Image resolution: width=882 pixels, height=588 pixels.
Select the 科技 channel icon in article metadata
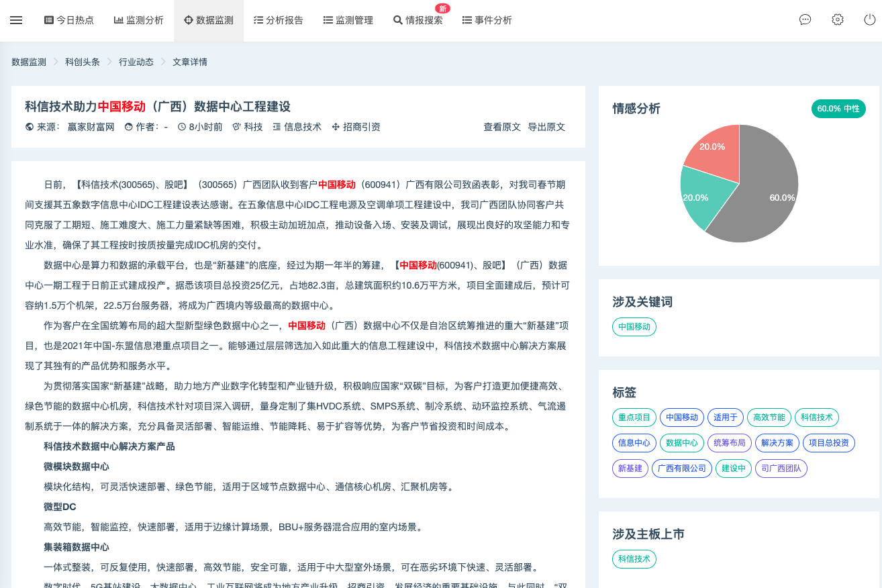click(236, 126)
